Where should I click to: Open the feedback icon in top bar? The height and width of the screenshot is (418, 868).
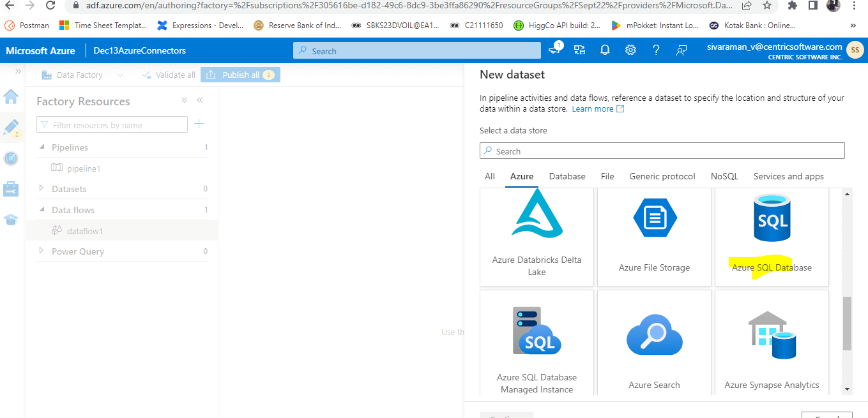click(681, 50)
